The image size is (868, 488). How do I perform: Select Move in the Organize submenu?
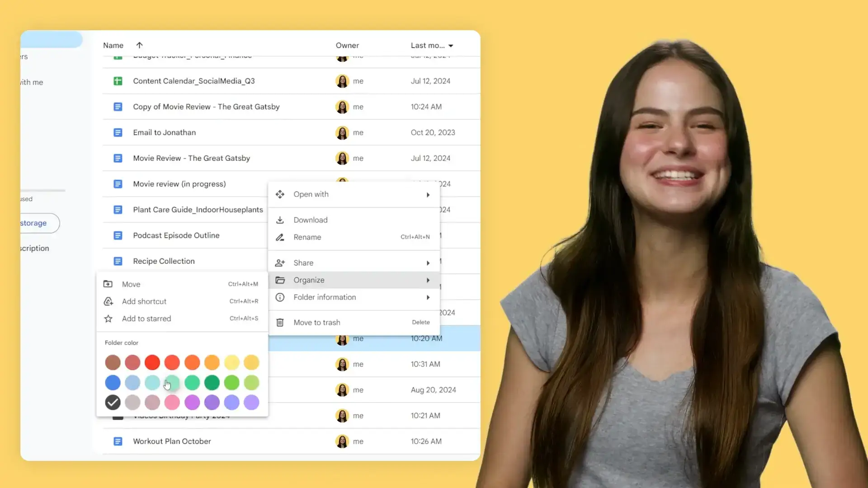click(131, 284)
